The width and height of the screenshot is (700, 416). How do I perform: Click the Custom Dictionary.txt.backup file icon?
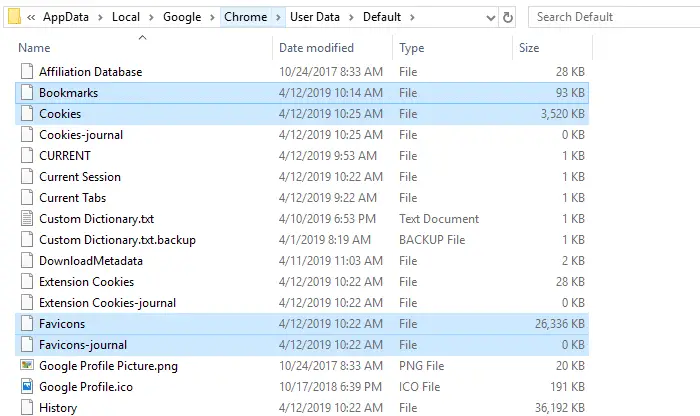point(27,239)
